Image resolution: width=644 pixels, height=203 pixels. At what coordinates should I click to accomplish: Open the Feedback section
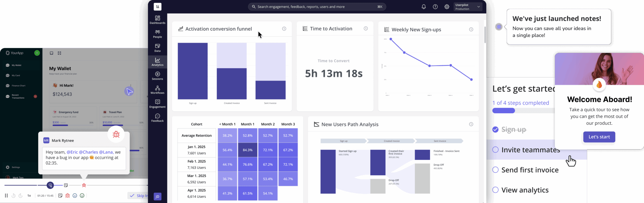coord(157,118)
